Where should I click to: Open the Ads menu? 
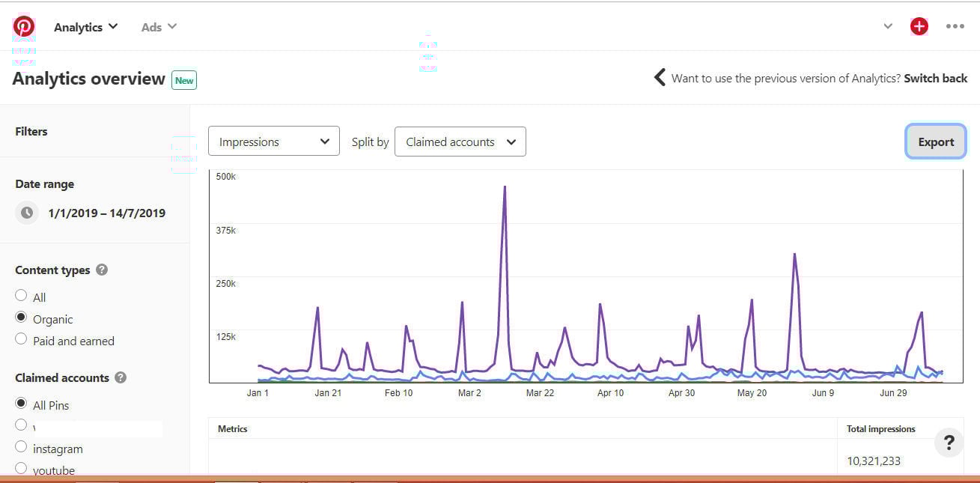159,27
